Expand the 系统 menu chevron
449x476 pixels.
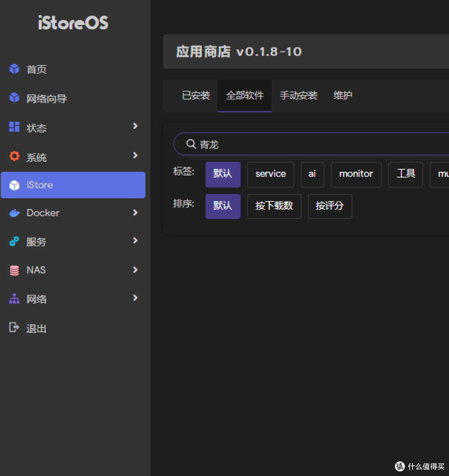[136, 155]
